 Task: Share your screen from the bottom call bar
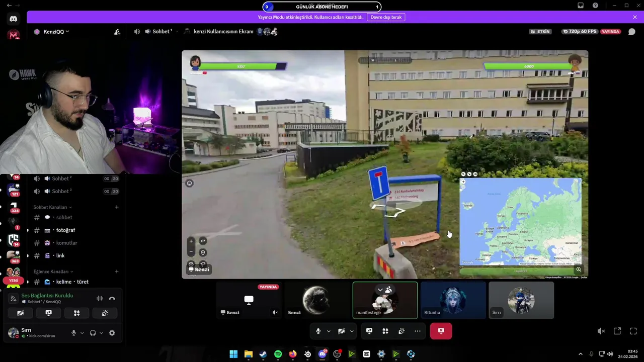point(369,331)
